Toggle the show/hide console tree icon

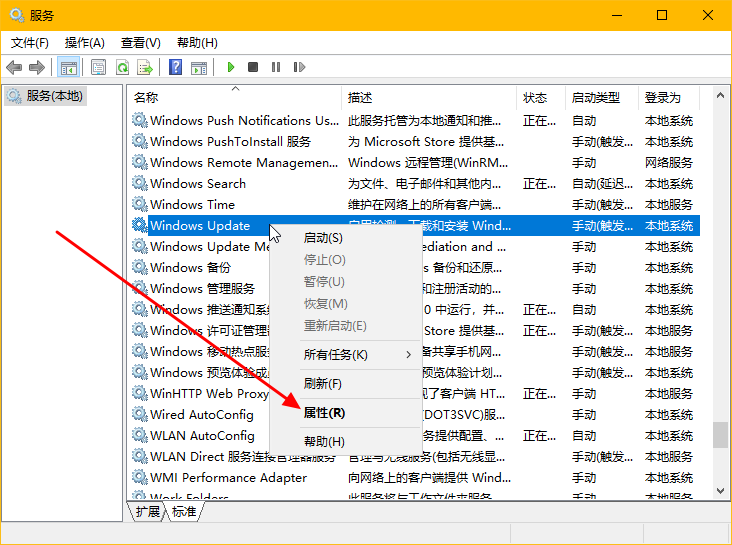coord(68,67)
